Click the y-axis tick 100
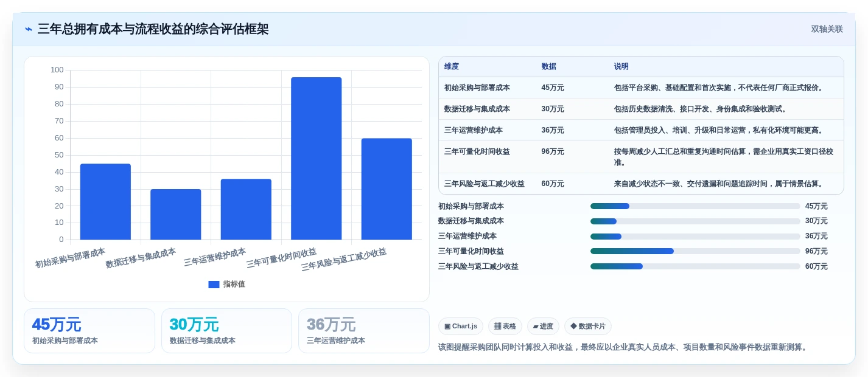868x377 pixels. point(57,70)
